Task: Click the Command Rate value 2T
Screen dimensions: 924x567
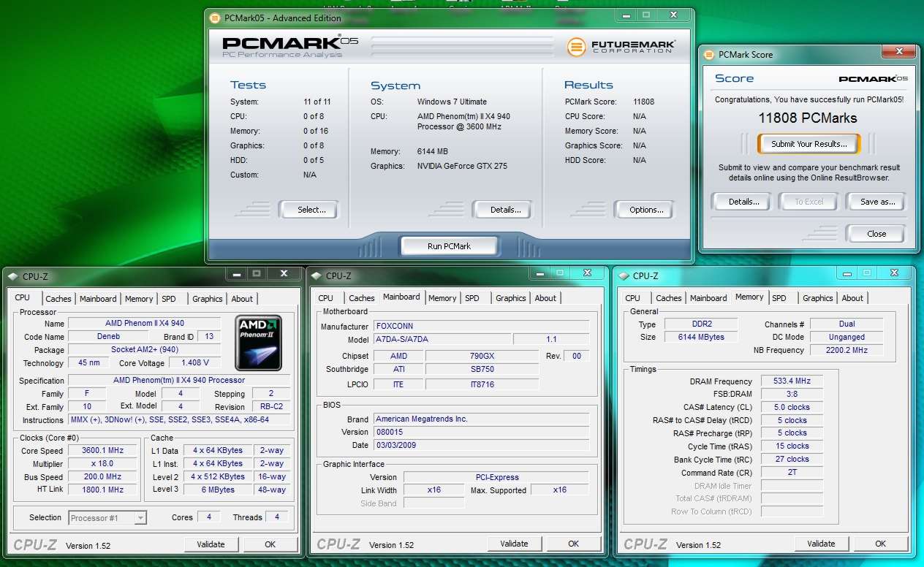Action: point(792,473)
